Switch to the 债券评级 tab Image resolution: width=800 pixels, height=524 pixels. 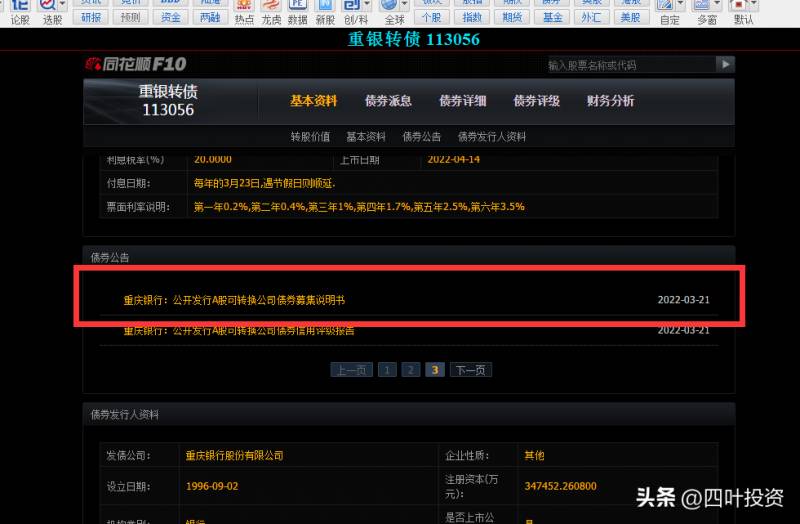click(x=536, y=101)
